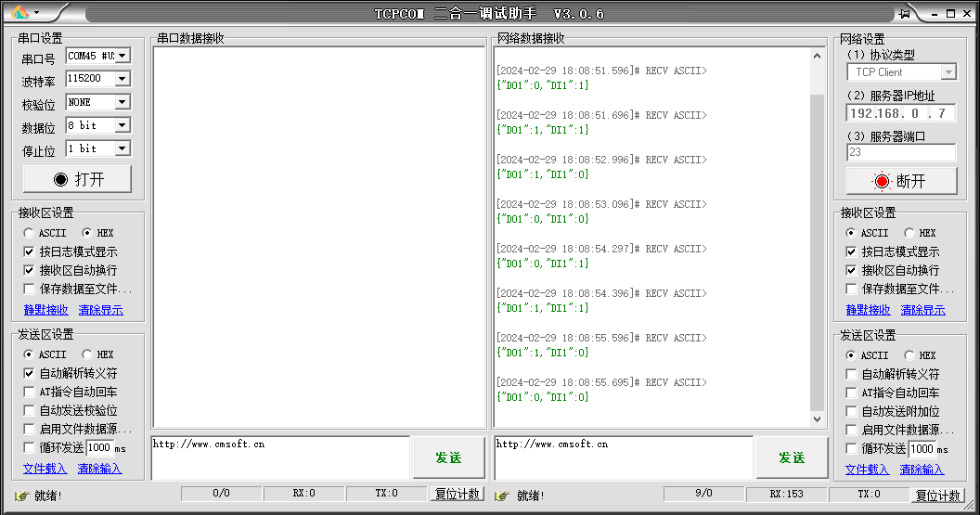
Task: Enable network 启用文件数据源 checkbox
Action: (x=851, y=430)
